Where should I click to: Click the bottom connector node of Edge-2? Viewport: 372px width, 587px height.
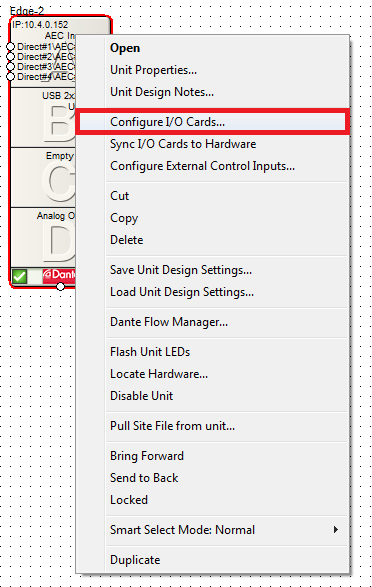[60, 286]
